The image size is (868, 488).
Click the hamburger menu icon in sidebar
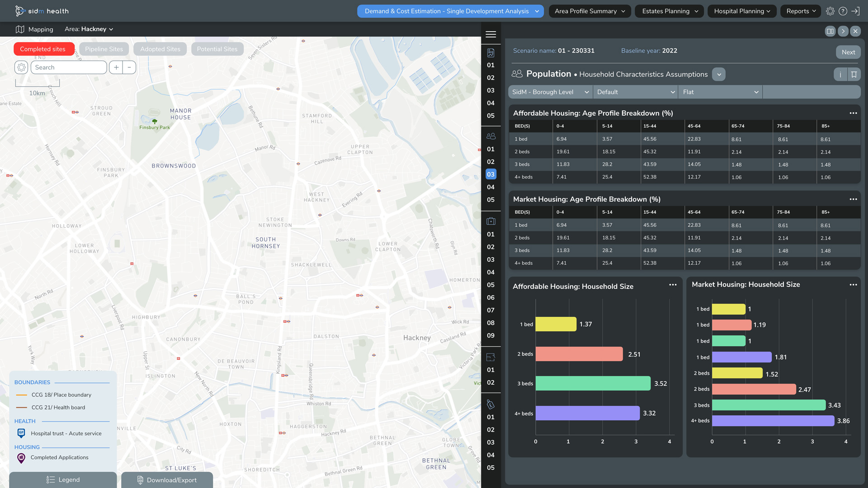coord(491,34)
